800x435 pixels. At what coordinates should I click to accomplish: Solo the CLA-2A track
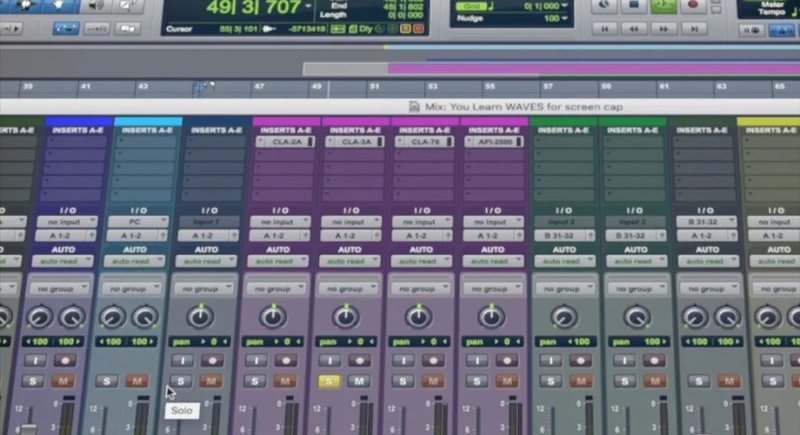tap(255, 381)
